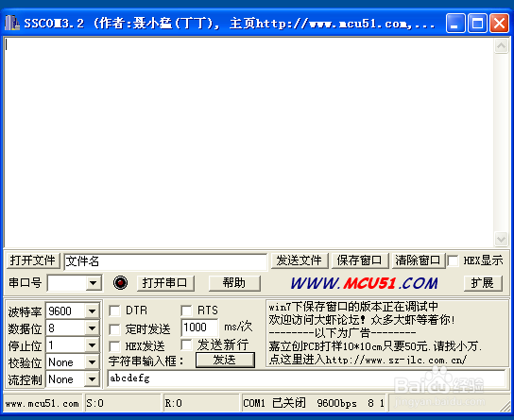Enable the 定时发送 timed send checkbox
Image resolution: width=514 pixels, height=420 pixels.
(x=114, y=329)
